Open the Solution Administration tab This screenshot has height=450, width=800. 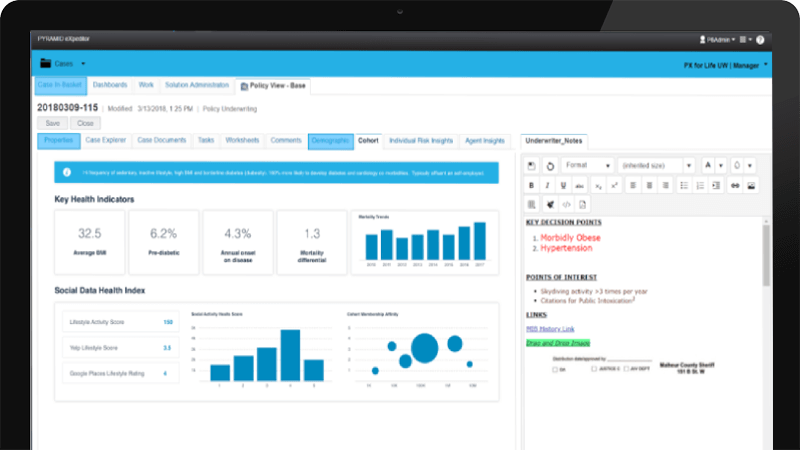coord(197,85)
